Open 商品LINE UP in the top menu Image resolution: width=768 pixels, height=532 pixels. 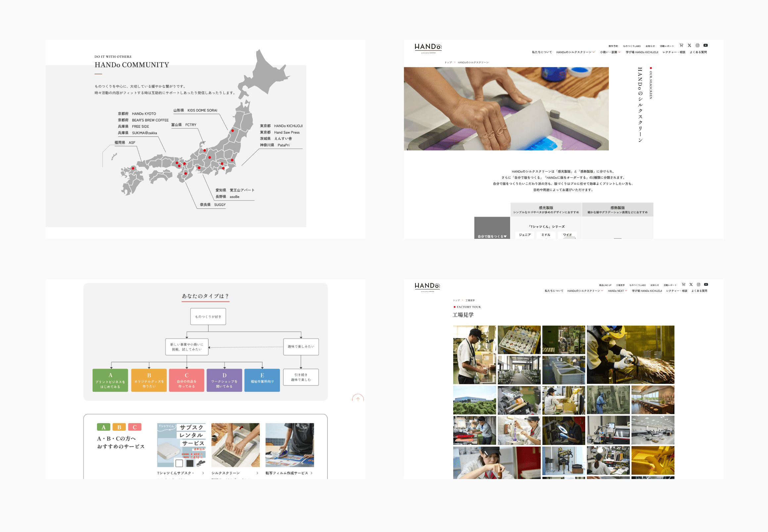[x=605, y=285]
